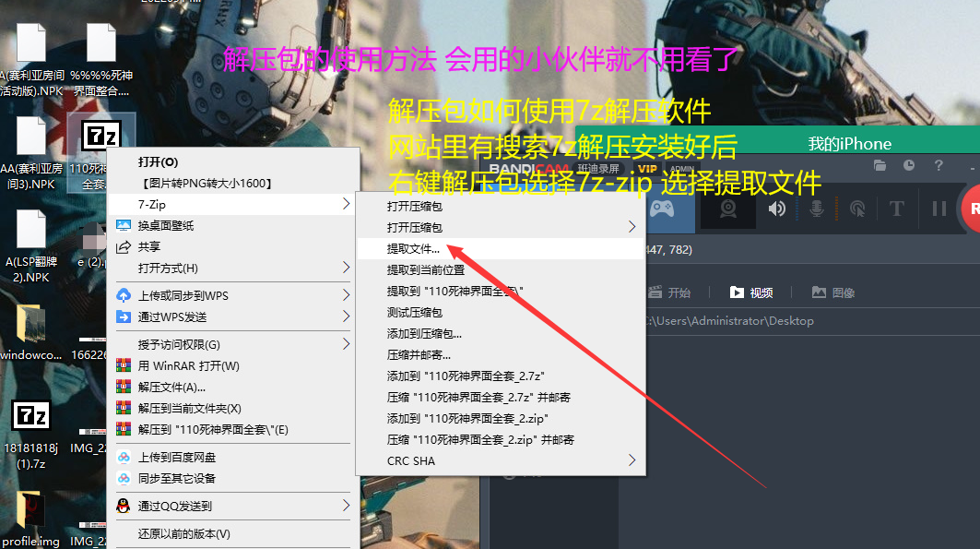
Task: Select Bandicam game recording mode gamepad icon
Action: coord(662,209)
